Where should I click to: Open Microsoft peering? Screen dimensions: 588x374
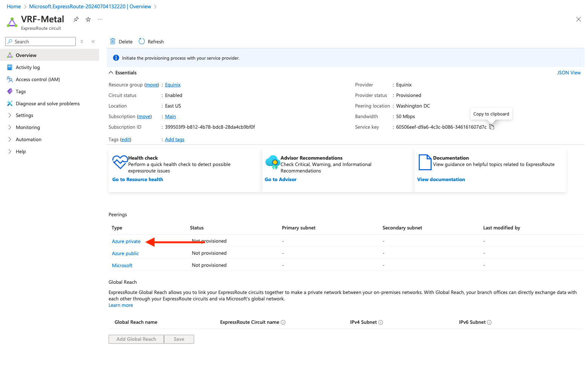(122, 266)
